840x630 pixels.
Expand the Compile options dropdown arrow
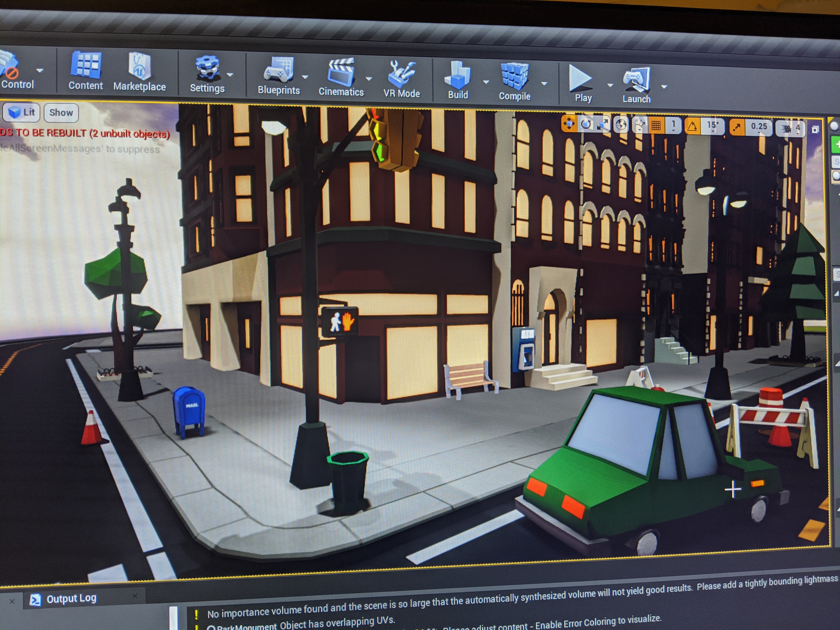click(544, 83)
